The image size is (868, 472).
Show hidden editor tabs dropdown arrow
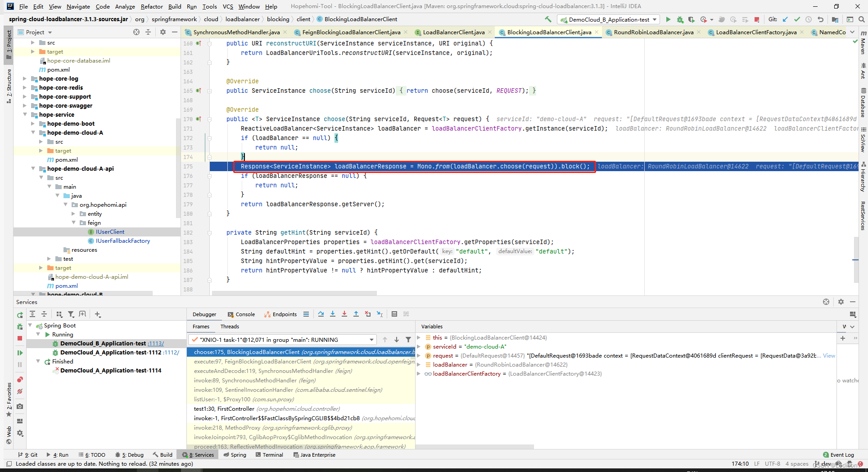point(852,32)
